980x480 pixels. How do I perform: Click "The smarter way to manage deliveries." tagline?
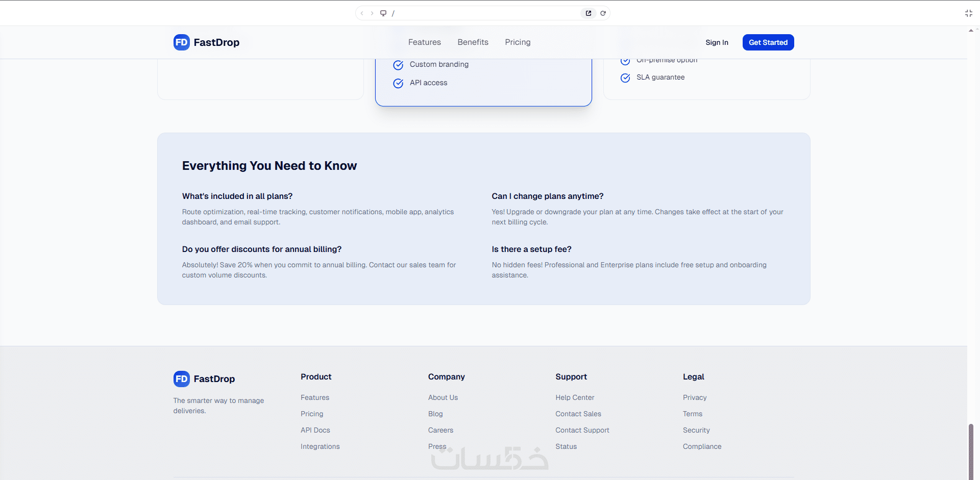(218, 406)
